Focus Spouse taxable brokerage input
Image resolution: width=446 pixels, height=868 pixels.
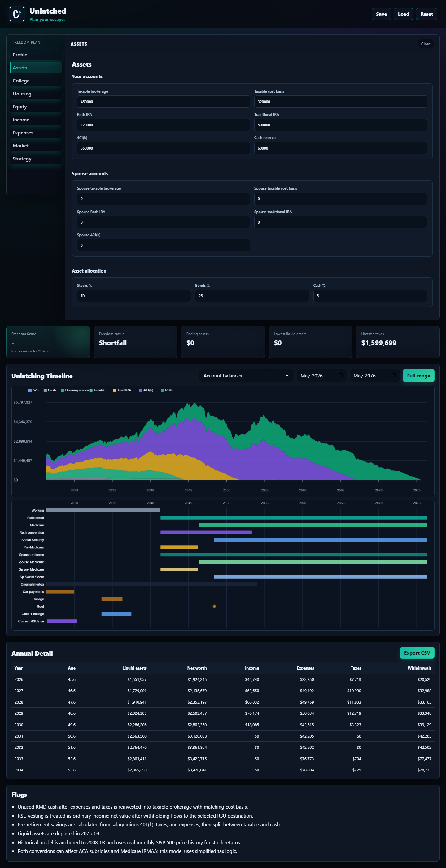pyautogui.click(x=164, y=198)
